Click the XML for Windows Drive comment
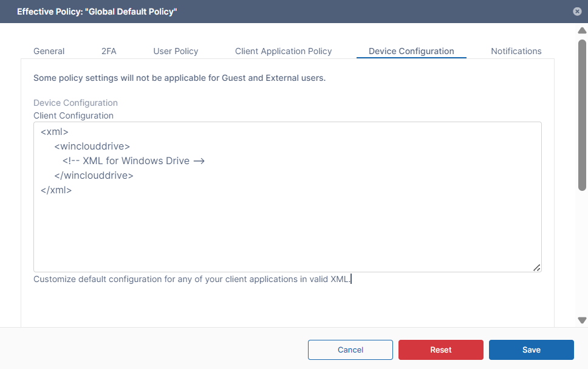Screen dimensions: 588x369 pyautogui.click(x=133, y=161)
